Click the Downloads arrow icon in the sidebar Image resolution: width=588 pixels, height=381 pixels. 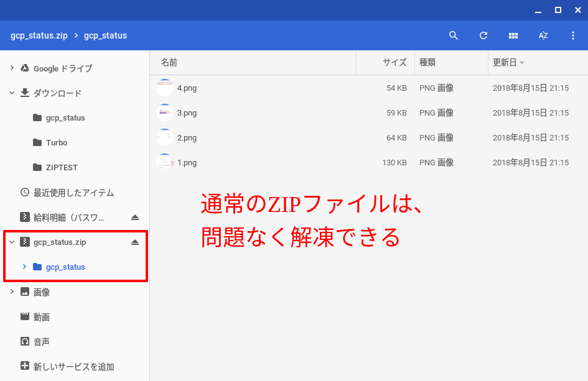(x=25, y=93)
